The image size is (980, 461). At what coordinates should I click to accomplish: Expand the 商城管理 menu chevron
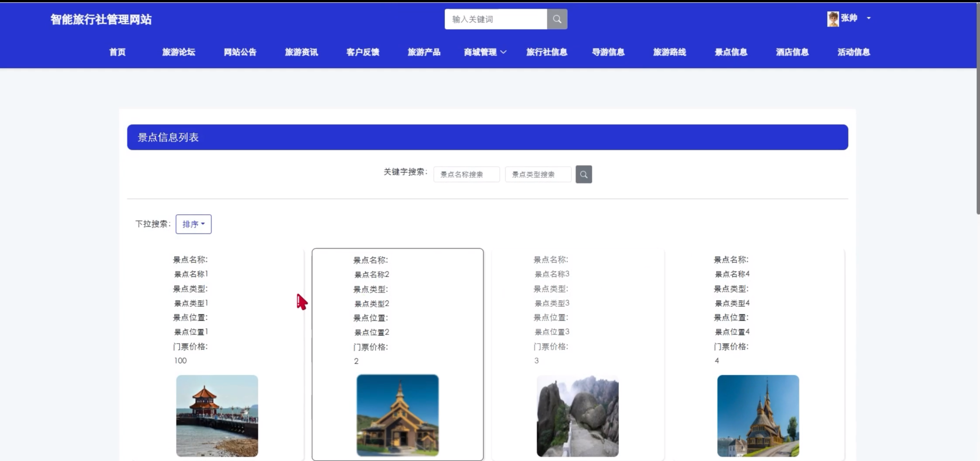[x=503, y=52]
